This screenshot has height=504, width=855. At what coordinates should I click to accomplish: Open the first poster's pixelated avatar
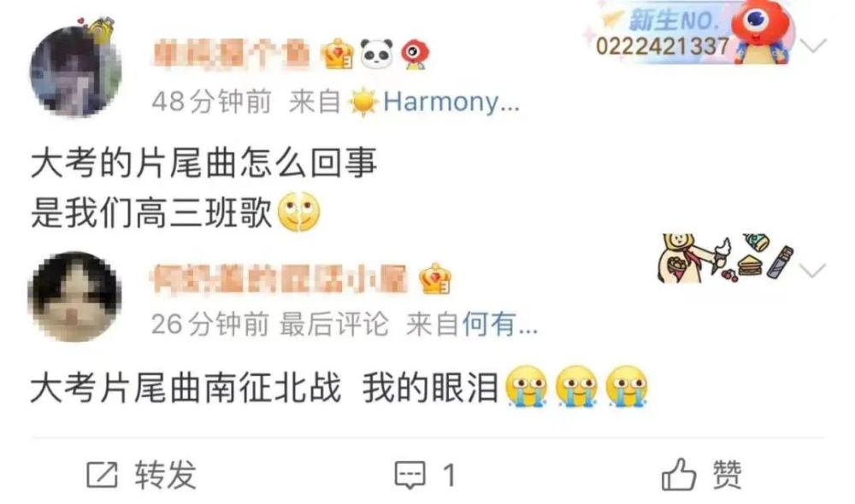click(76, 72)
